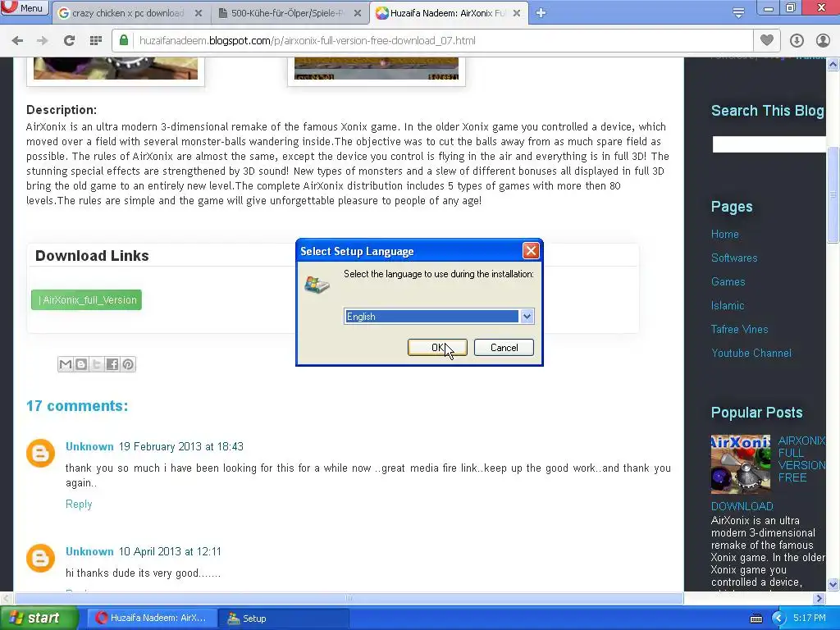Viewport: 840px width, 630px height.
Task: Click first Unknown commenter name from February
Action: click(89, 446)
